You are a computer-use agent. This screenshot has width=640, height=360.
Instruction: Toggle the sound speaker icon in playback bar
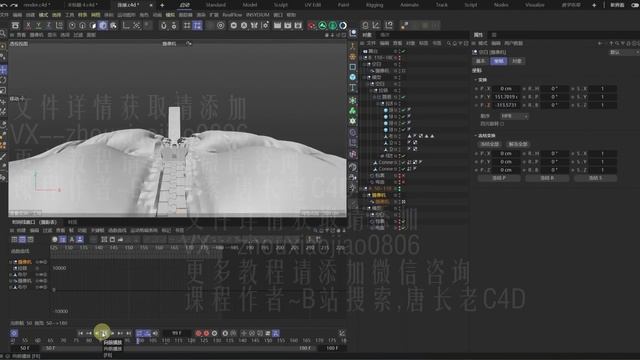tap(155, 333)
